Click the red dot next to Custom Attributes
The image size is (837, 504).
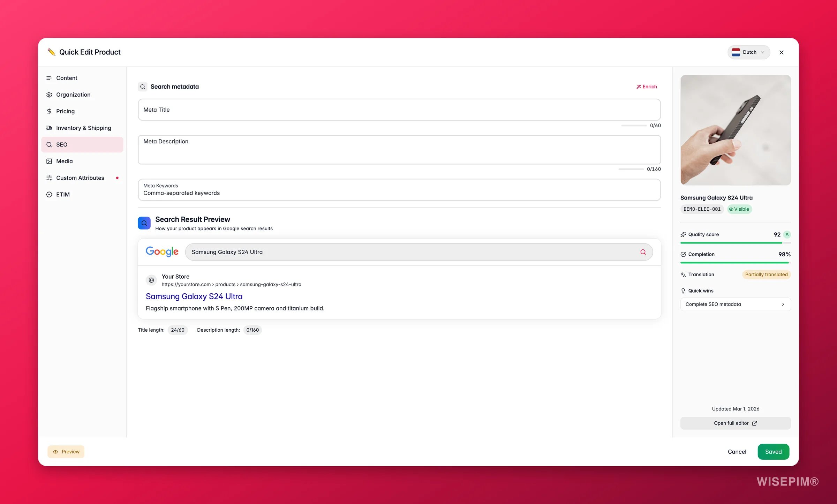[x=117, y=178]
